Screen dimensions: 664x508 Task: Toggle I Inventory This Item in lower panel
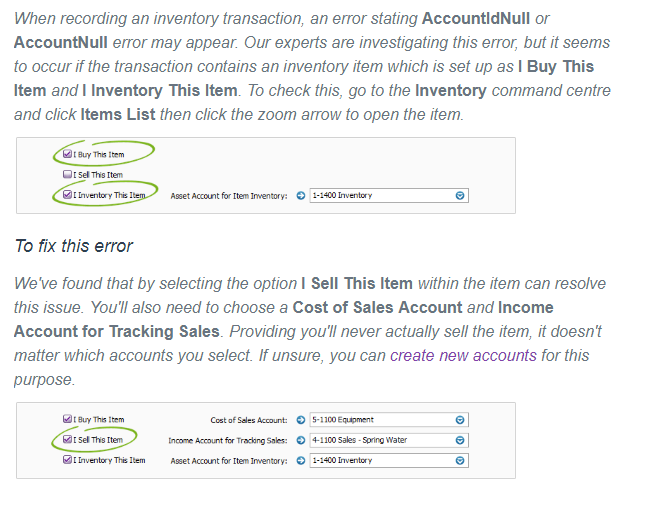click(x=67, y=459)
